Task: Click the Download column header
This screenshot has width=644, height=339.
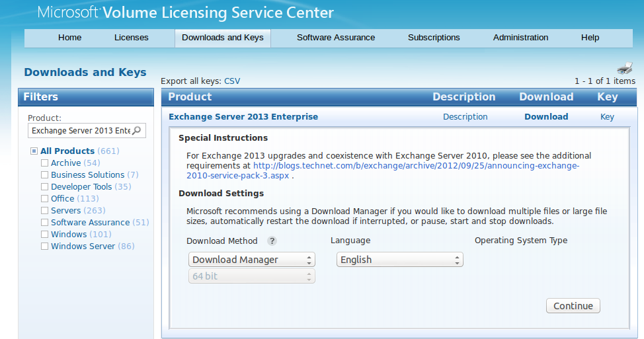Action: tap(546, 97)
